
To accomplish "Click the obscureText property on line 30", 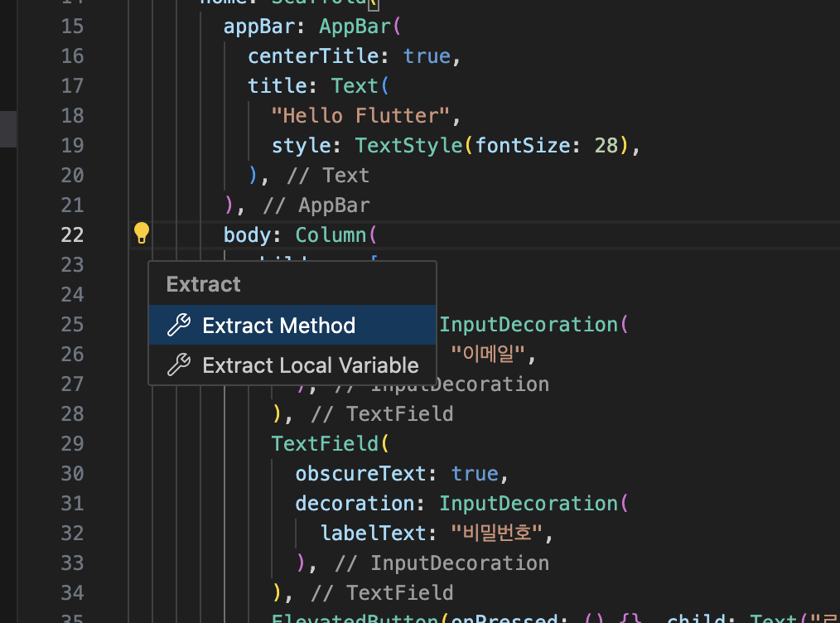I will 360,474.
